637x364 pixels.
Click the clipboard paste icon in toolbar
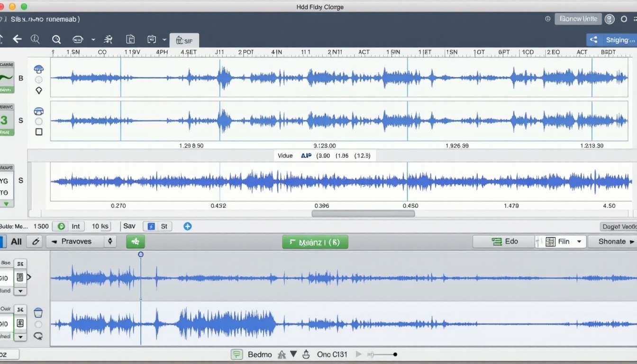pyautogui.click(x=152, y=39)
